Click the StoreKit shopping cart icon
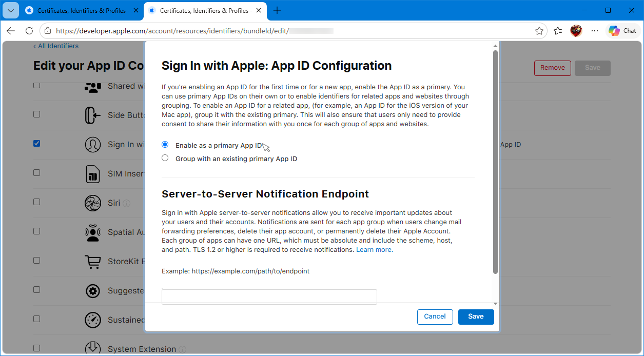This screenshot has height=356, width=644. point(92,262)
